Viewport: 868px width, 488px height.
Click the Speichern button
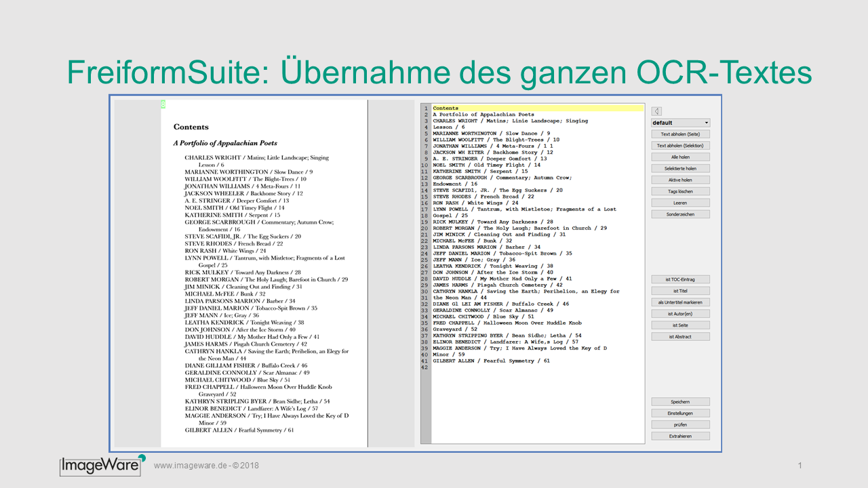pyautogui.click(x=680, y=402)
